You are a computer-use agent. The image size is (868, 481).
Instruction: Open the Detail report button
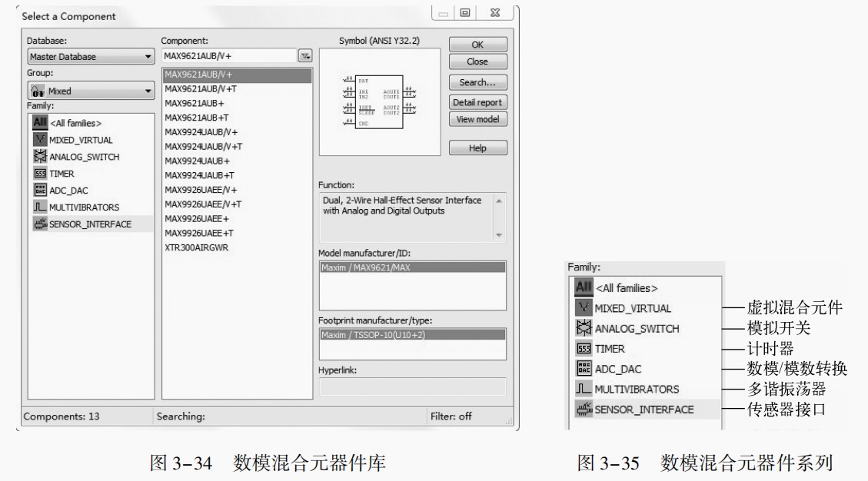coord(477,102)
